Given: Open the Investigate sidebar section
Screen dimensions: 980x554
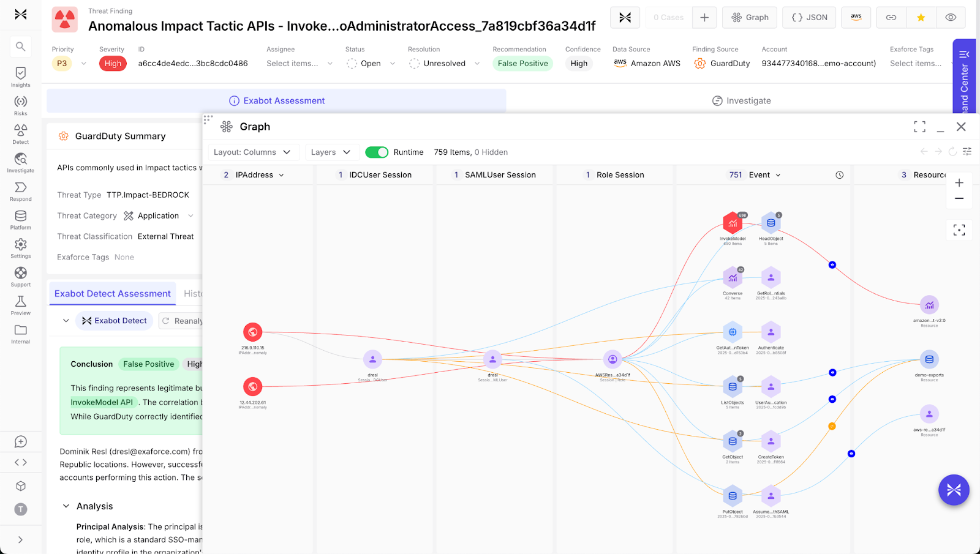Looking at the screenshot, I should (20, 163).
